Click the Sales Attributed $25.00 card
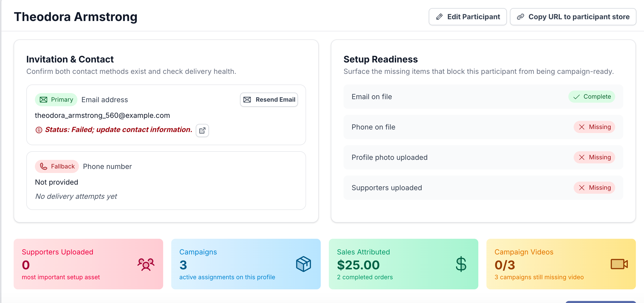Viewport: 644px width, 303px height. click(x=403, y=264)
